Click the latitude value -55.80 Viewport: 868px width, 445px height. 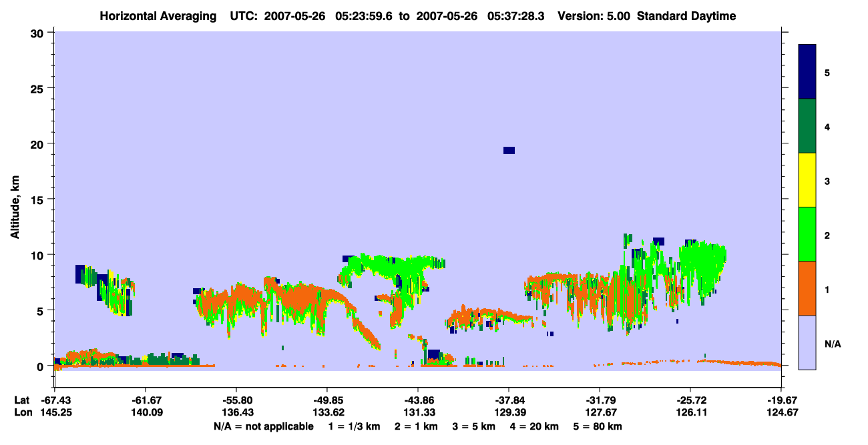[x=236, y=400]
